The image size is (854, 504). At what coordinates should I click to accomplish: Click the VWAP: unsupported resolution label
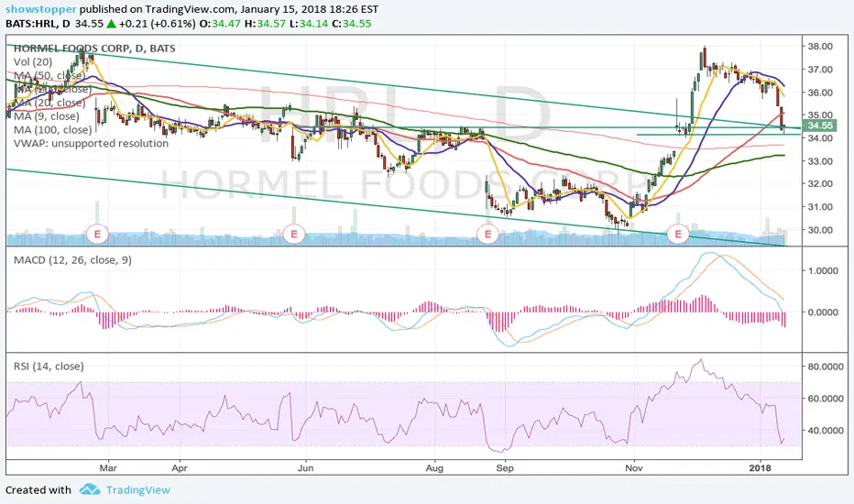pyautogui.click(x=91, y=143)
